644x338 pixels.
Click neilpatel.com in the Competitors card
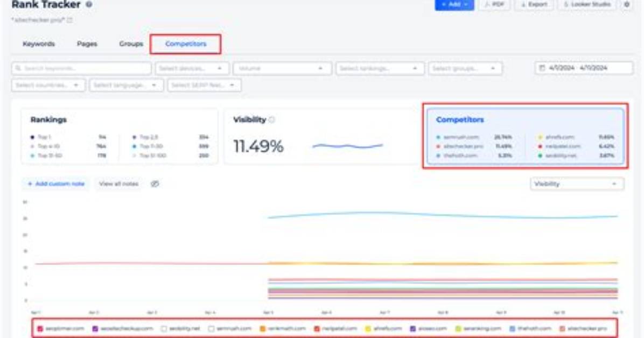tap(563, 146)
